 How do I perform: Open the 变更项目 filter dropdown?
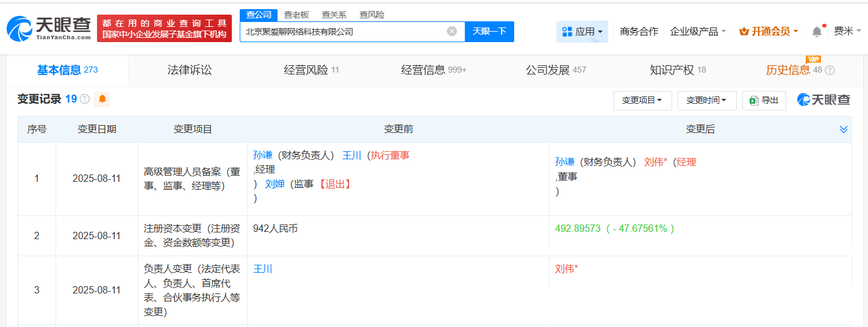(642, 100)
